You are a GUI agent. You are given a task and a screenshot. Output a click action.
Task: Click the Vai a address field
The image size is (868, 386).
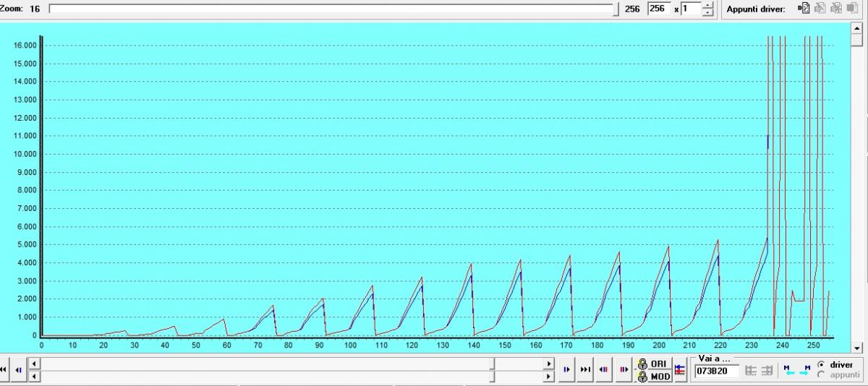click(716, 371)
